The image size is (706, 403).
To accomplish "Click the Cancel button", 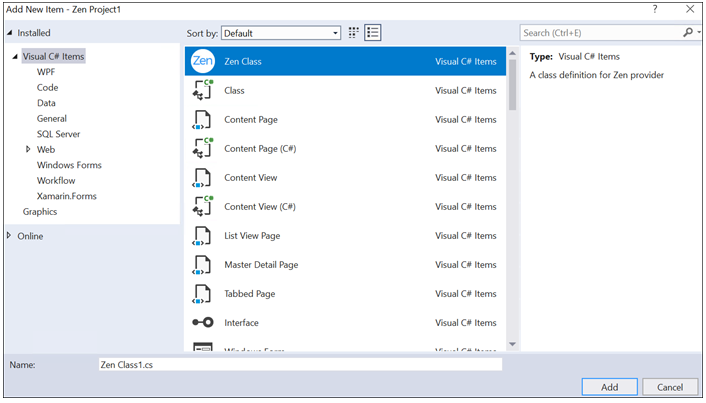I will [670, 387].
